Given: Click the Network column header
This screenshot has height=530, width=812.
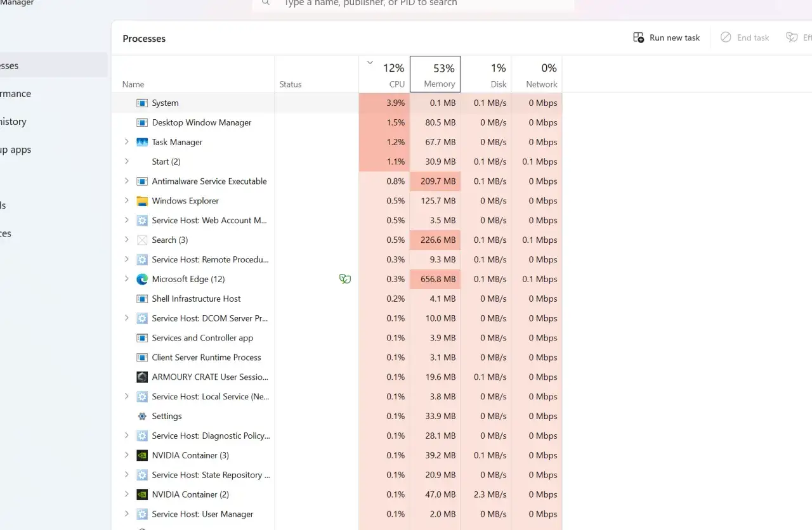Looking at the screenshot, I should click(x=537, y=74).
